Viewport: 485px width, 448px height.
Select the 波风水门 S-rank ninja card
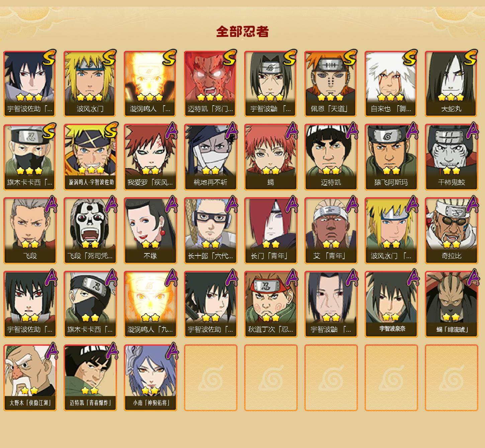coord(90,84)
